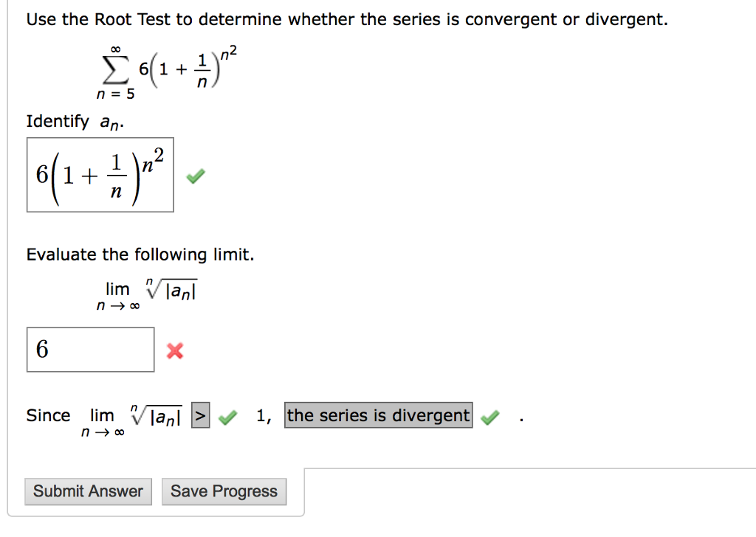Click the Identify a_n heading
The width and height of the screenshot is (756, 537).
64,120
